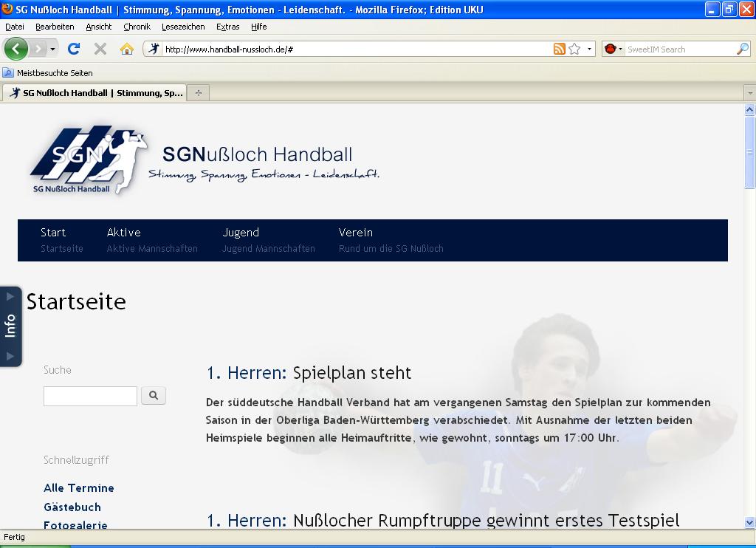This screenshot has height=548, width=756.
Task: Click the SGN Handball club logo
Action: [x=89, y=160]
